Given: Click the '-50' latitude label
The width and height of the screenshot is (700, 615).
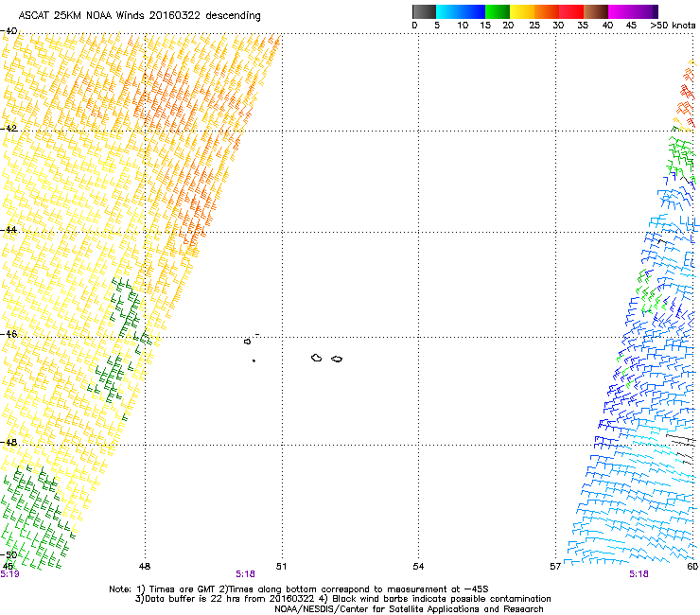Looking at the screenshot, I should 9,554.
